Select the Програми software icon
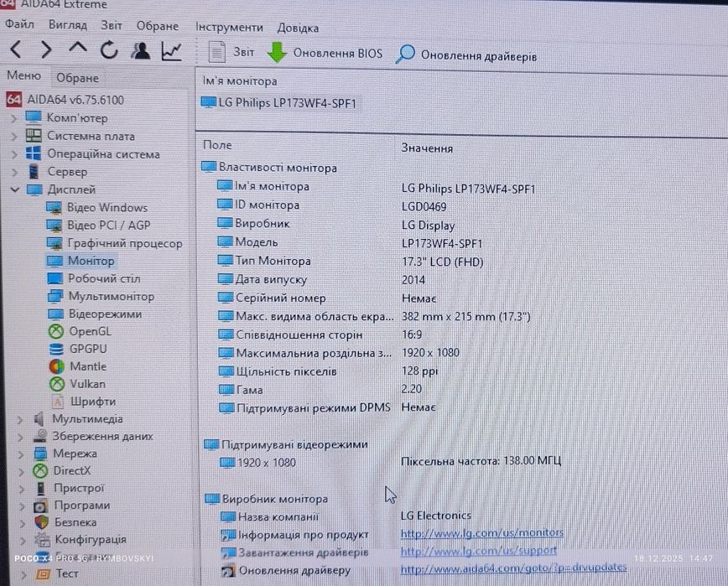The width and height of the screenshot is (728, 586). pos(41,506)
